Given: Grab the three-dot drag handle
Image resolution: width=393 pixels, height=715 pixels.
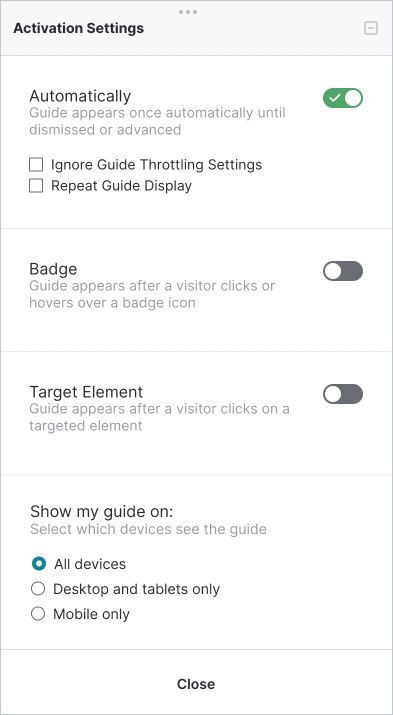Looking at the screenshot, I should click(188, 12).
